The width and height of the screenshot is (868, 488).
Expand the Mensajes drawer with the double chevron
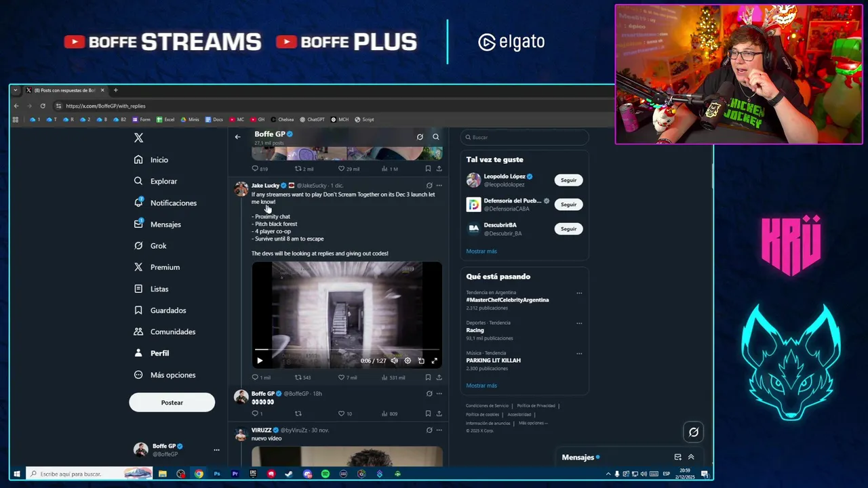coord(691,457)
